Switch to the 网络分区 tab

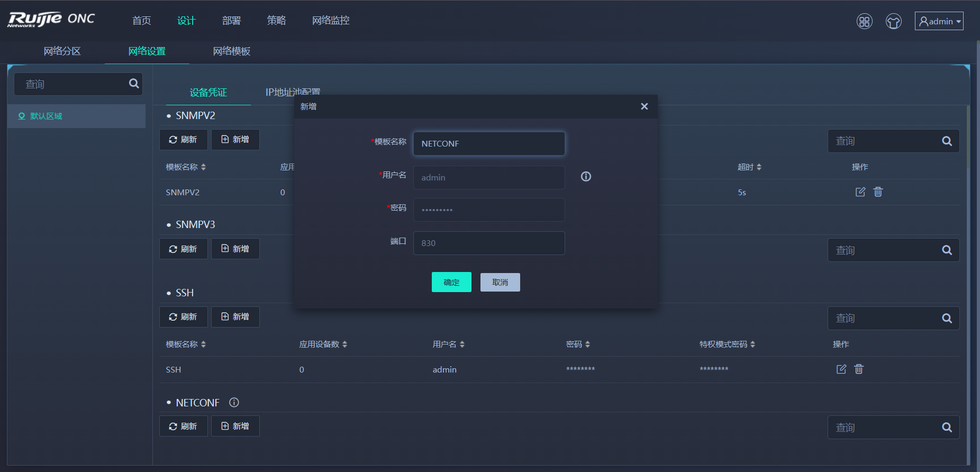click(x=62, y=51)
